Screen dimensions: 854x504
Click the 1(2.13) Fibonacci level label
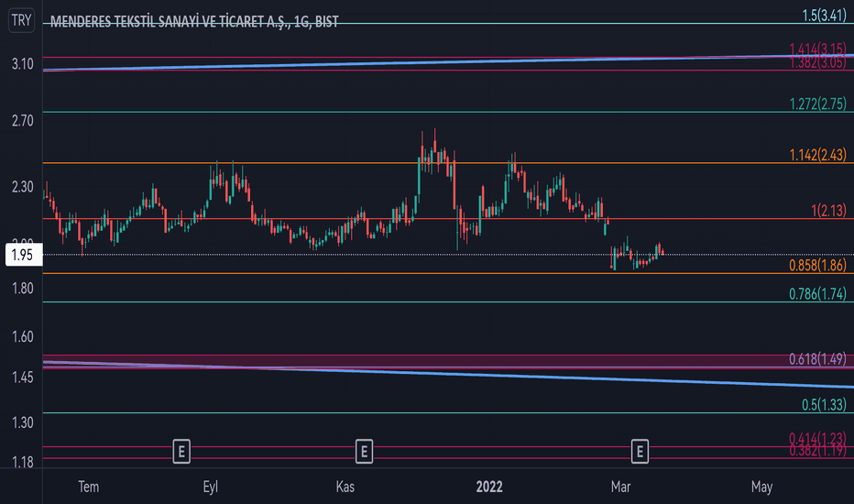tap(828, 211)
